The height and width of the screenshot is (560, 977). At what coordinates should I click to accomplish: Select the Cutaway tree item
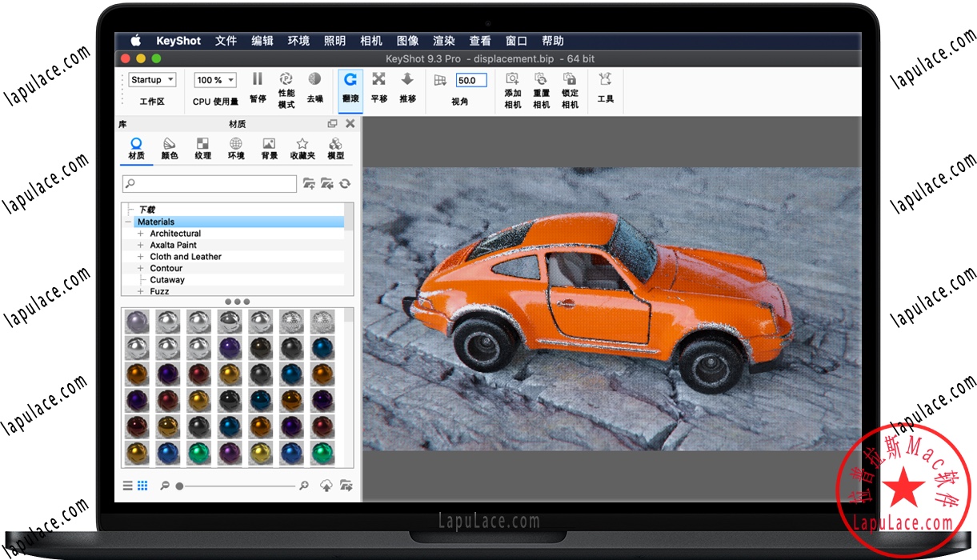167,280
